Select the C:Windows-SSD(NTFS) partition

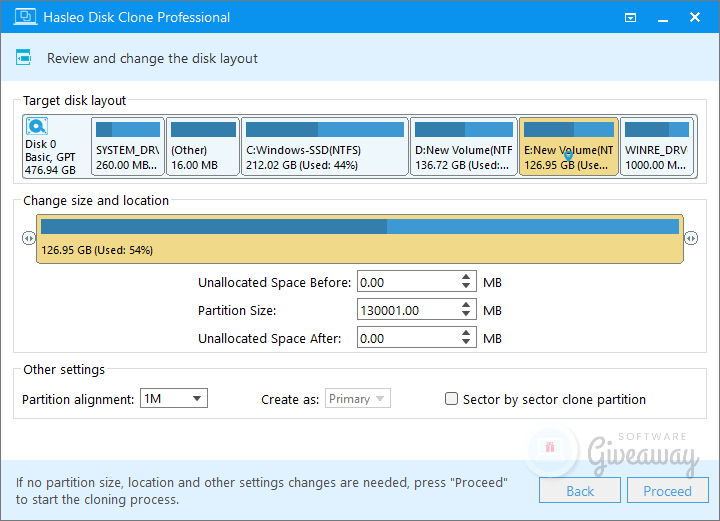click(x=325, y=146)
